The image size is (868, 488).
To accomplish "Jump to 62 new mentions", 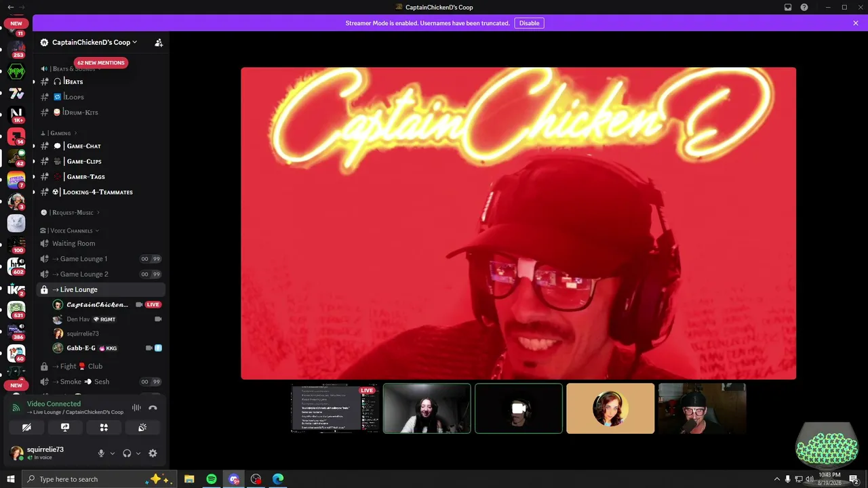I will (x=100, y=62).
